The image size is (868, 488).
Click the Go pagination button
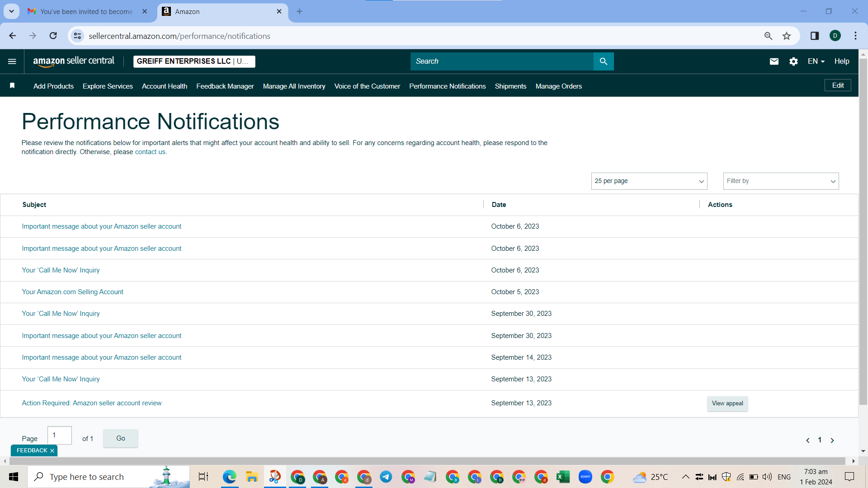[121, 438]
